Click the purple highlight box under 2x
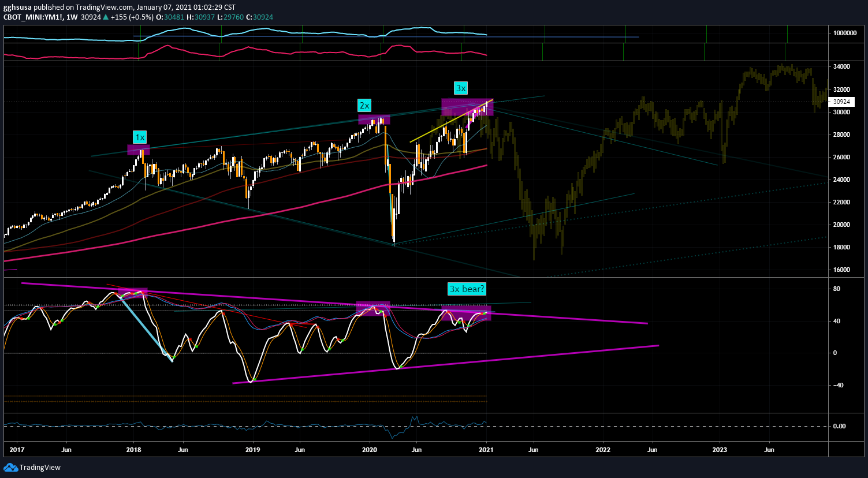Viewport: 868px width, 478px height. [374, 119]
